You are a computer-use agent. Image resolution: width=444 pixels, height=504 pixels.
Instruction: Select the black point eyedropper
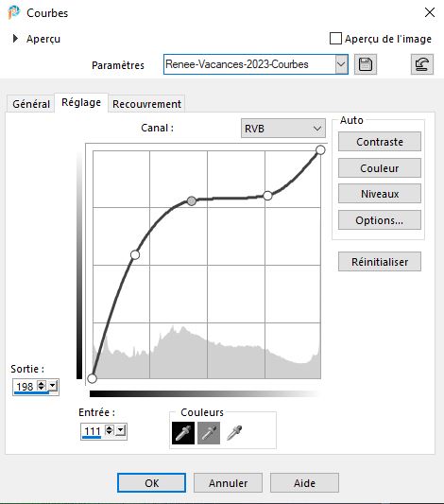pos(183,433)
